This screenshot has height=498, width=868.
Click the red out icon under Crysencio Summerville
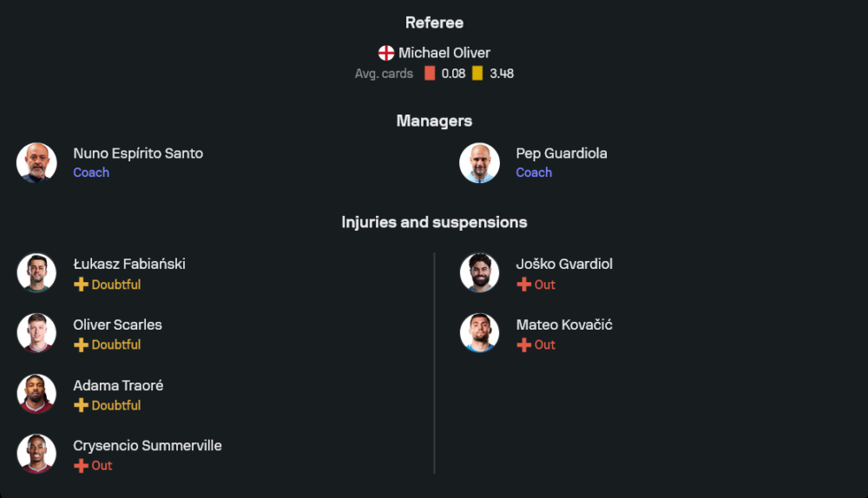[81, 466]
